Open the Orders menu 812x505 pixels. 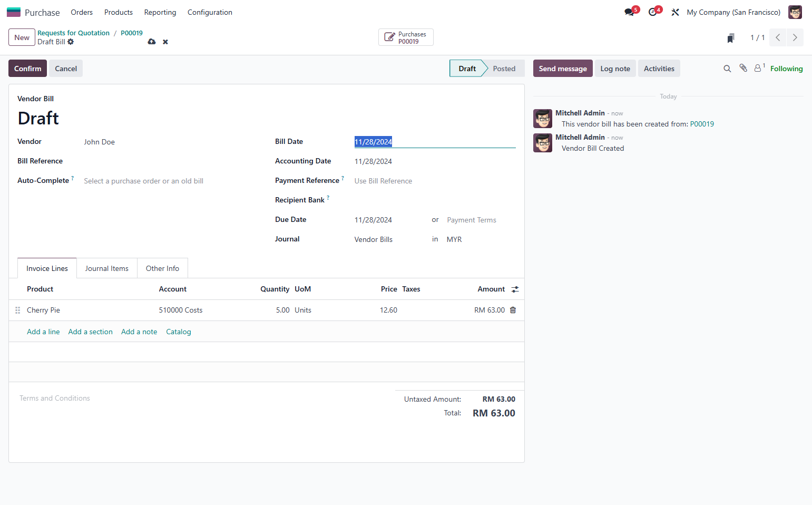coord(82,12)
